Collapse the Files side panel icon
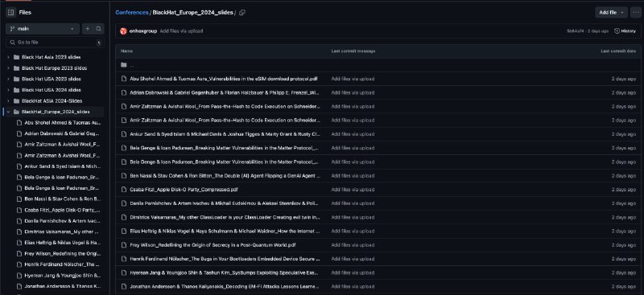Image resolution: width=644 pixels, height=295 pixels. (x=11, y=12)
